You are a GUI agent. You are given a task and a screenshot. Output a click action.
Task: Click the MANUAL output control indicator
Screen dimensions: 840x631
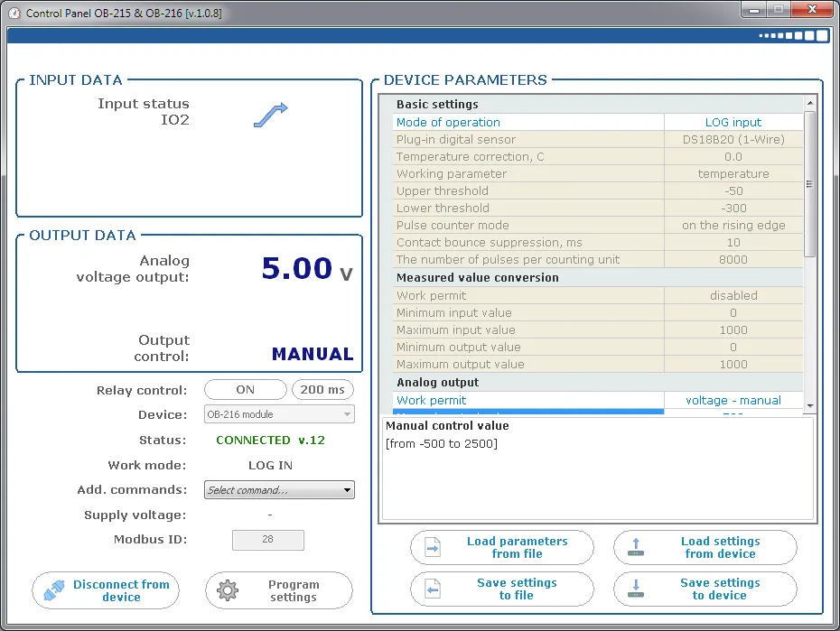(x=313, y=354)
